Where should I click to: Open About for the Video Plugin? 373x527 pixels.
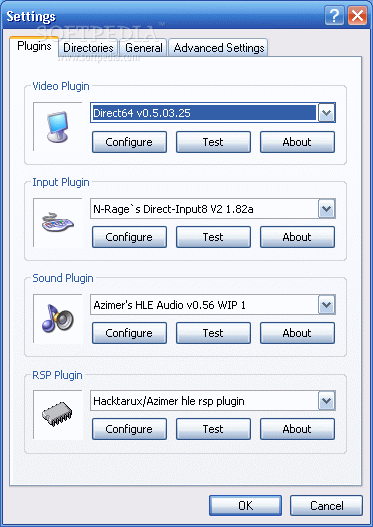click(297, 142)
